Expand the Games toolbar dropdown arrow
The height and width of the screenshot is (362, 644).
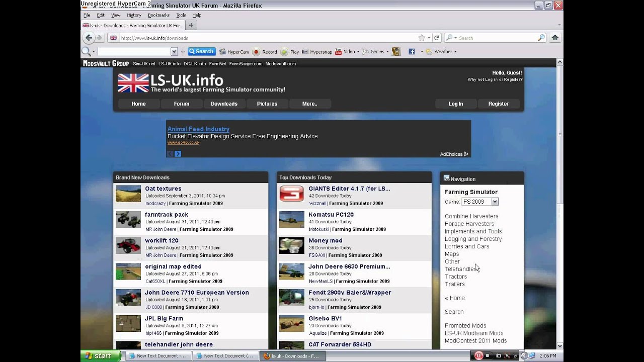tap(387, 51)
